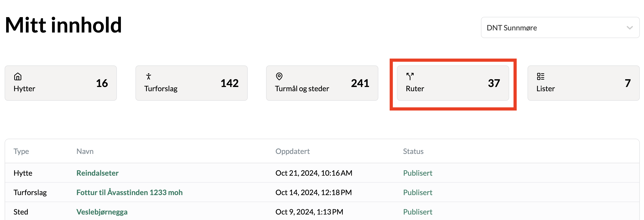The image size is (644, 220).
Task: Open the Lister card with 7 lists
Action: click(583, 83)
